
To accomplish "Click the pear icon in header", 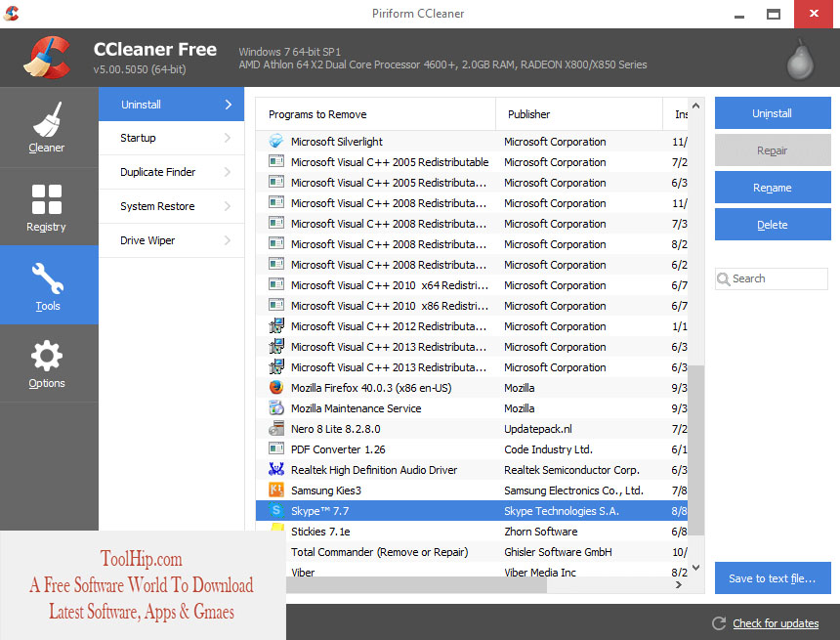I will coord(800,59).
